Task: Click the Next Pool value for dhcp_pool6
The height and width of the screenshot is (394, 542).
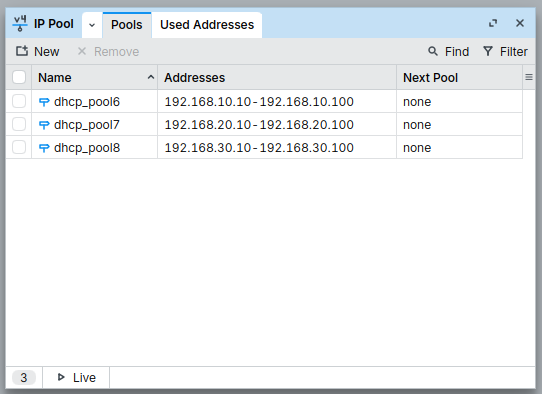Action: (417, 102)
